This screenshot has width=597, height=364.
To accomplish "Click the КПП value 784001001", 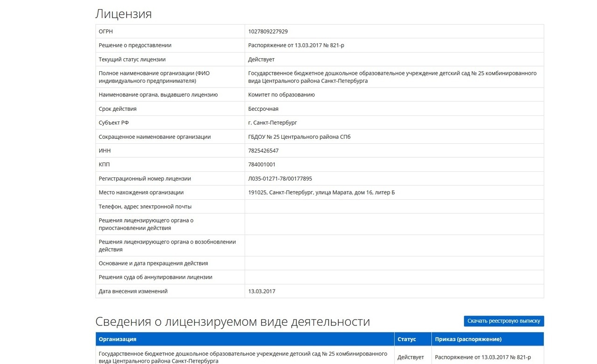I will (261, 164).
